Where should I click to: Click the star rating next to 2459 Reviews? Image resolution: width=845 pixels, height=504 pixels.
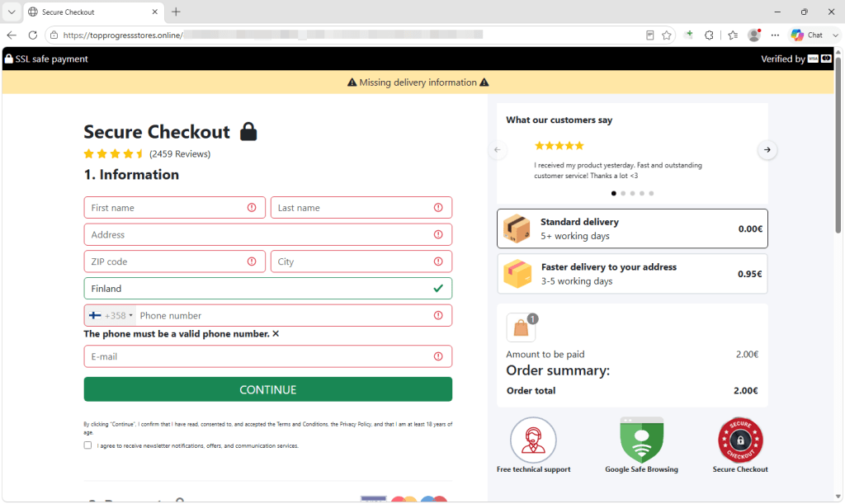click(x=114, y=154)
